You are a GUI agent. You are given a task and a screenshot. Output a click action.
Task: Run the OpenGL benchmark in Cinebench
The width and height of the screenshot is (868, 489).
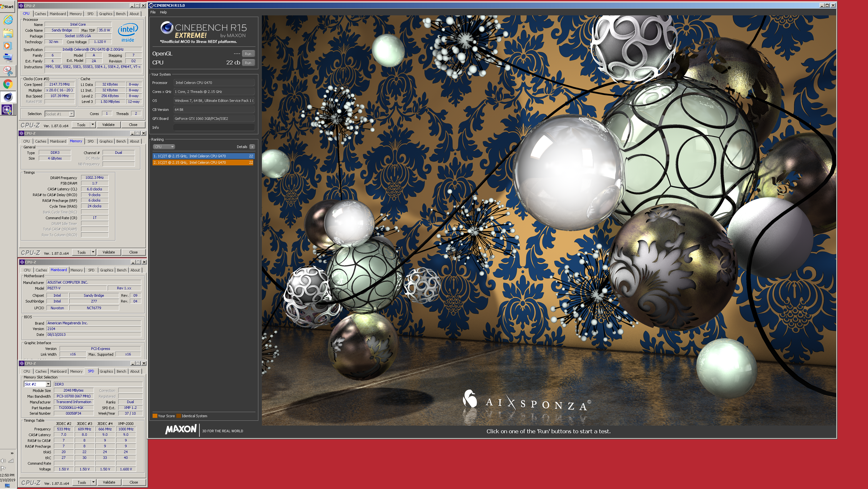[x=248, y=54]
